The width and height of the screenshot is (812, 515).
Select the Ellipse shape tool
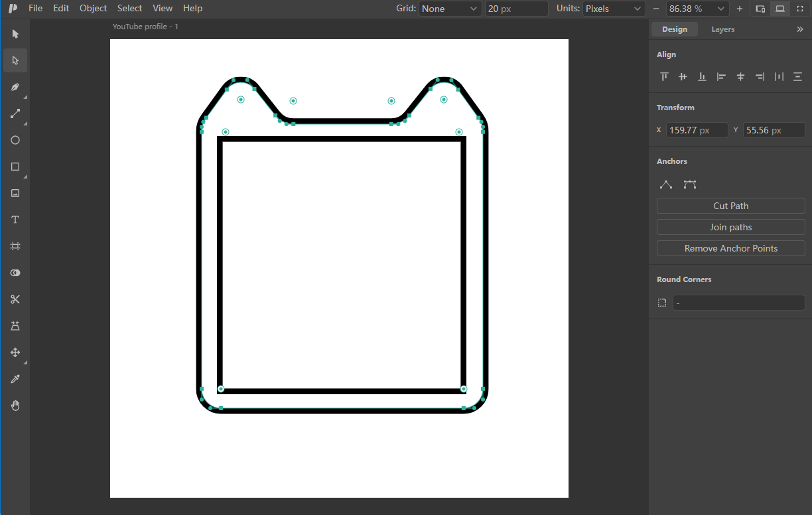tap(15, 140)
